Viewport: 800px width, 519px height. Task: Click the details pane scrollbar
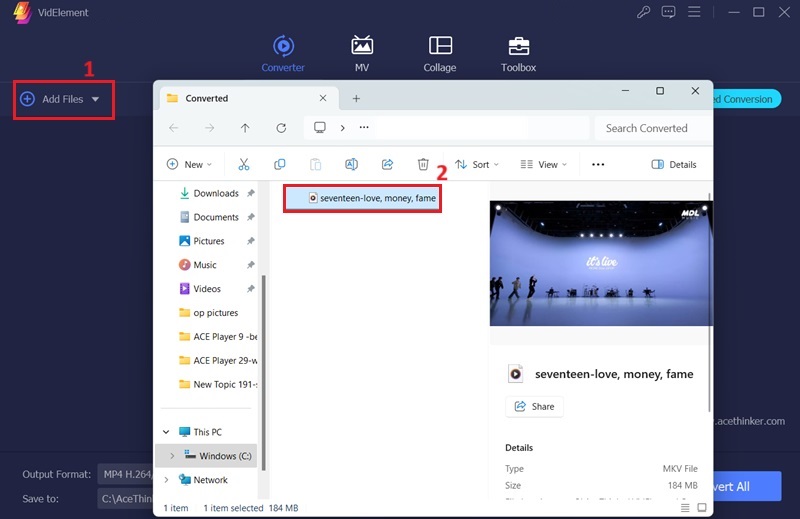(x=710, y=302)
